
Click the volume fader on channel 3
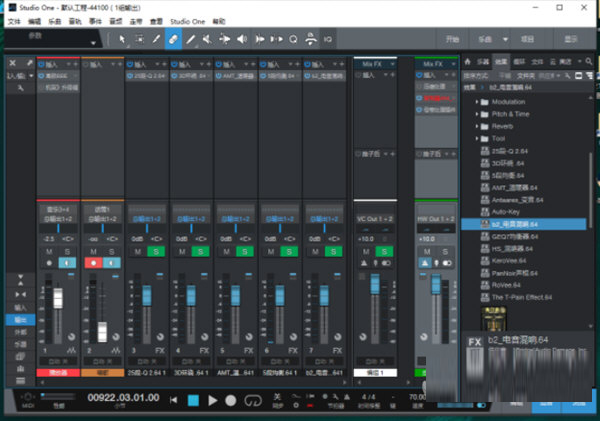pos(146,298)
